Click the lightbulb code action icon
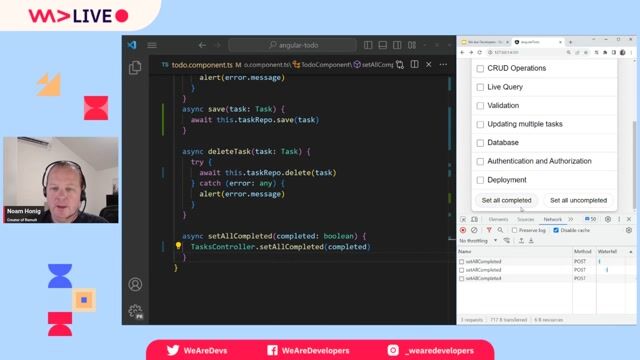 (x=178, y=246)
